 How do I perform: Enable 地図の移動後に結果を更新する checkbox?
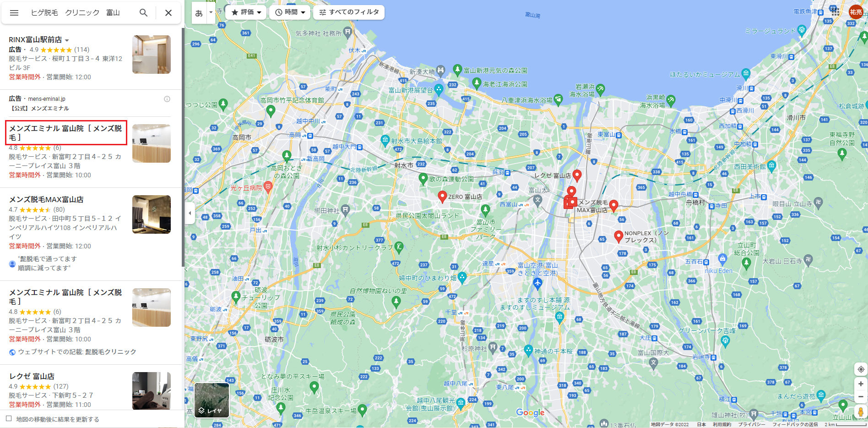click(x=8, y=419)
